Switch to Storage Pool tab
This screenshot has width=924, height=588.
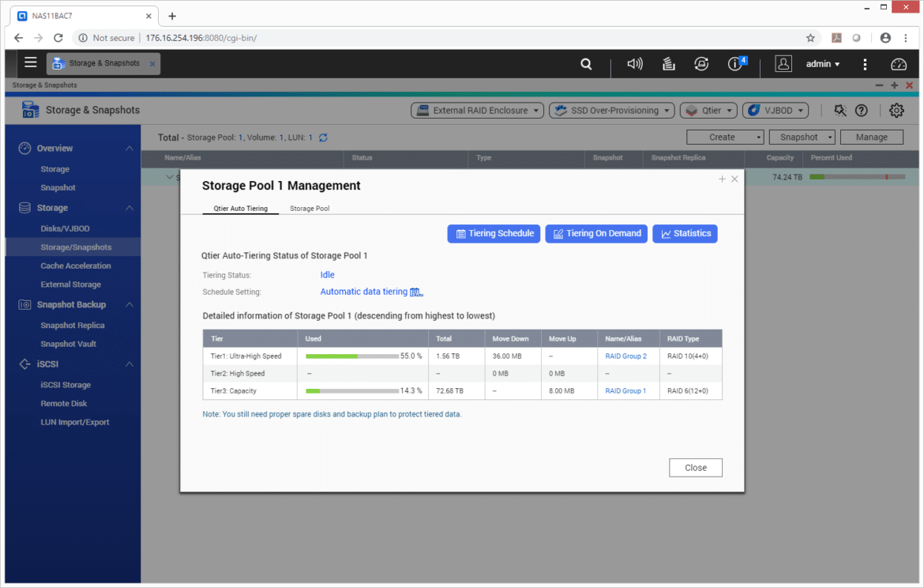[310, 208]
